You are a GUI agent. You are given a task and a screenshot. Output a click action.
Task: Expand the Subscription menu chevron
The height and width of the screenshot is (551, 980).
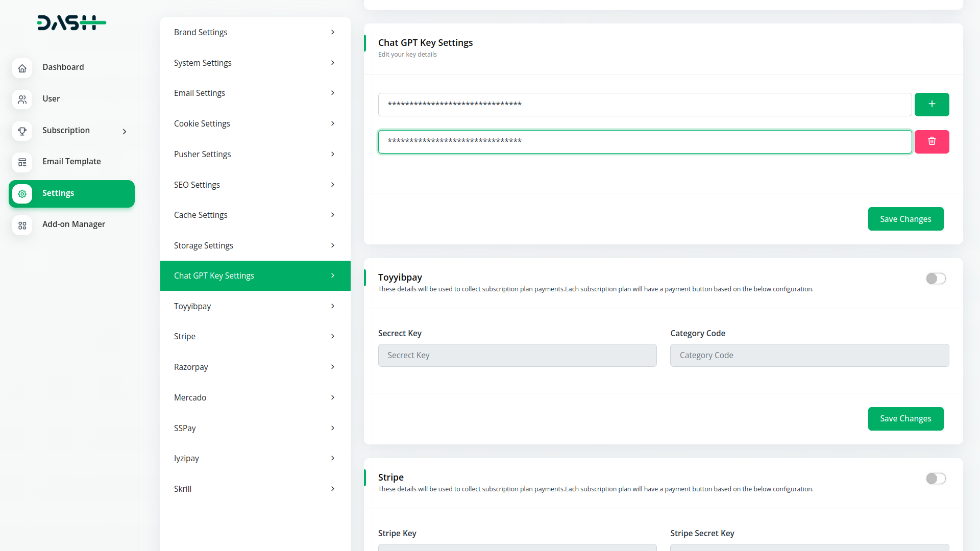click(x=124, y=132)
